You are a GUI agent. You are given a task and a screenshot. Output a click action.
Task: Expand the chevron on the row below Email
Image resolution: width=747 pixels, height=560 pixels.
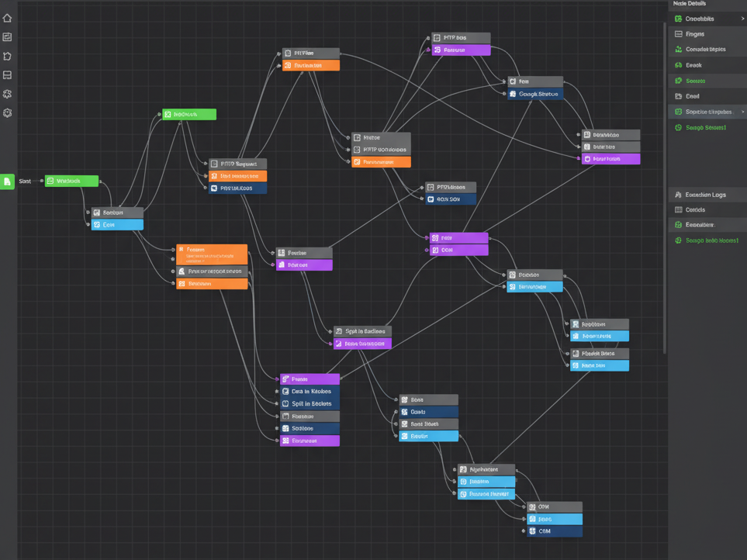[742, 112]
